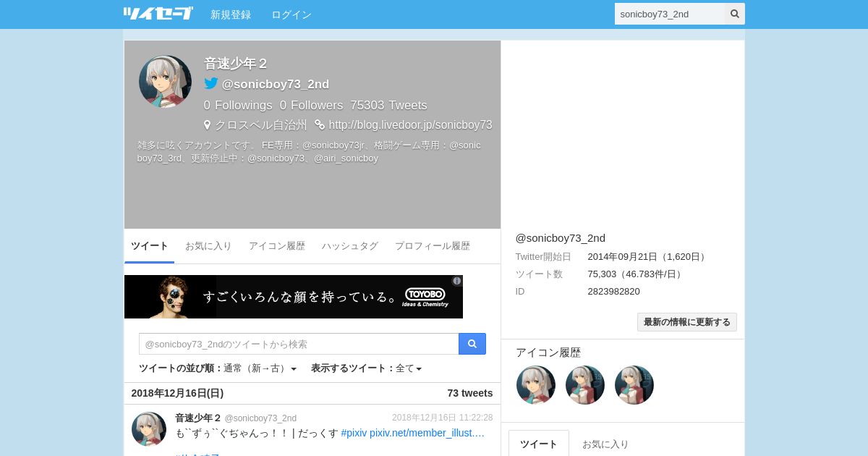Switch to the お気に入り tab
Image resolution: width=868 pixels, height=456 pixels.
(x=208, y=246)
